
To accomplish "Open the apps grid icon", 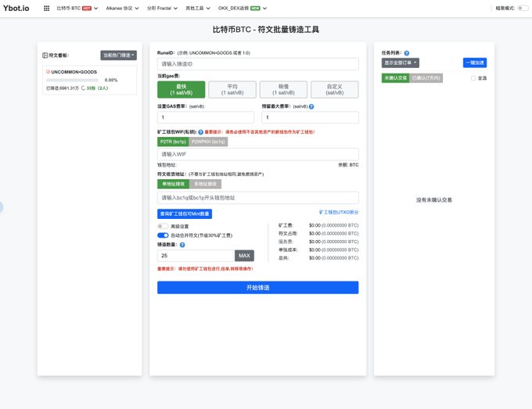I will pyautogui.click(x=46, y=8).
